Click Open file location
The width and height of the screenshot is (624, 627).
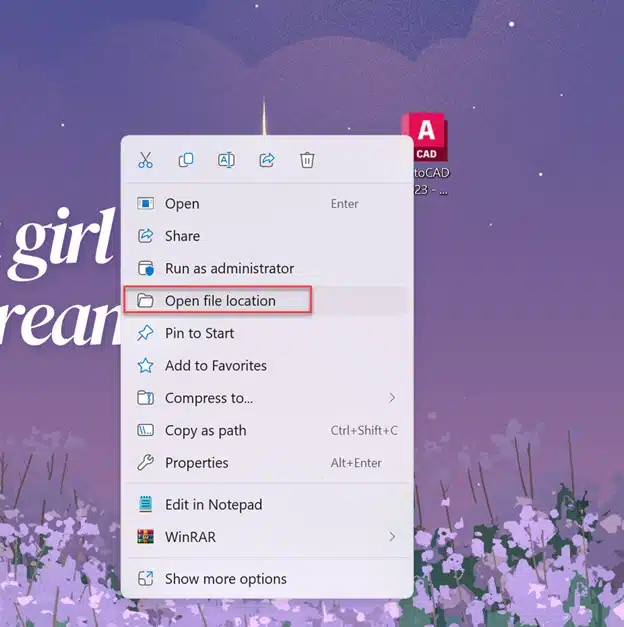coord(220,301)
